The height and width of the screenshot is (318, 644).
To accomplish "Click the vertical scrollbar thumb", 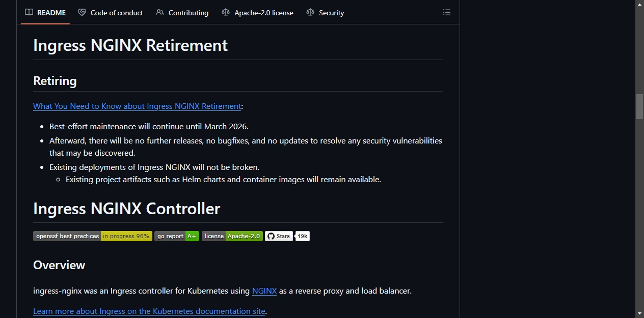I will 639,106.
